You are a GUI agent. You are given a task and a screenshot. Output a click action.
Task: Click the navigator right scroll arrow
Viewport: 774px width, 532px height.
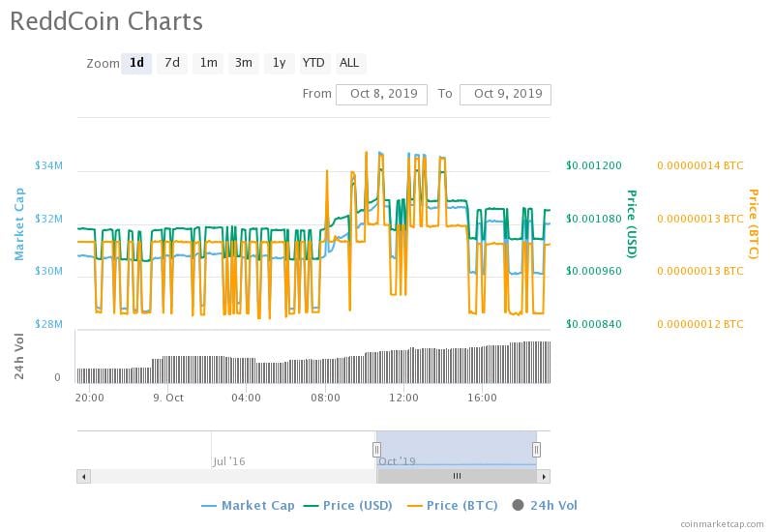tap(544, 477)
